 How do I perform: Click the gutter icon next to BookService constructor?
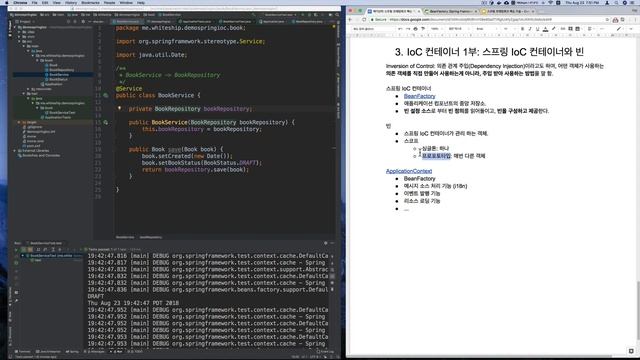coord(106,122)
